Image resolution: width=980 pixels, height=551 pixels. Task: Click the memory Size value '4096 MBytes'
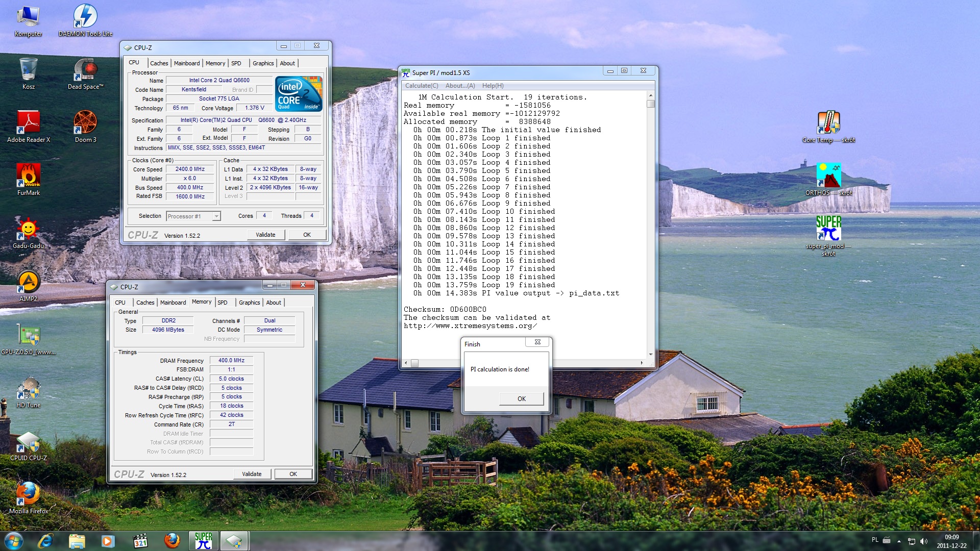coord(168,330)
